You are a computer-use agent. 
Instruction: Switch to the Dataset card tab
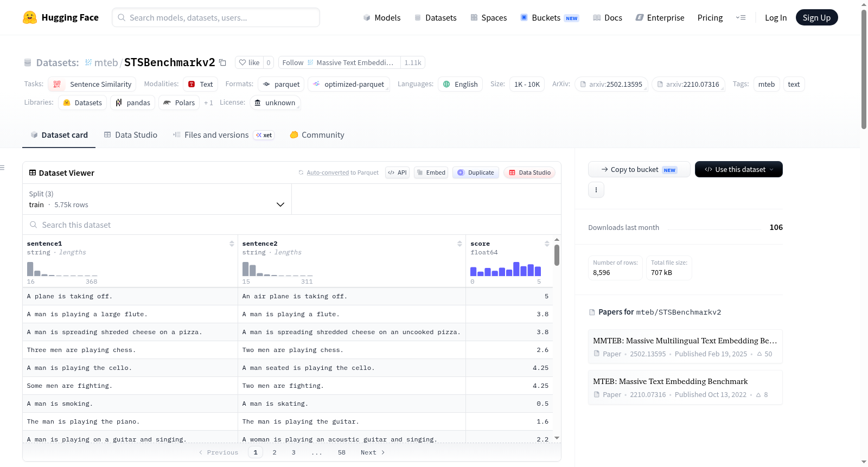(x=59, y=135)
